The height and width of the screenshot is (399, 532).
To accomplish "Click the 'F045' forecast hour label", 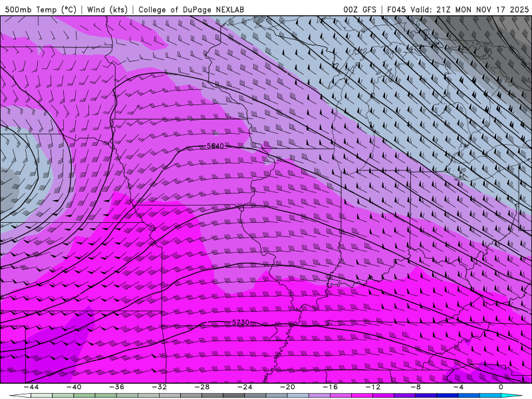I will pos(396,9).
